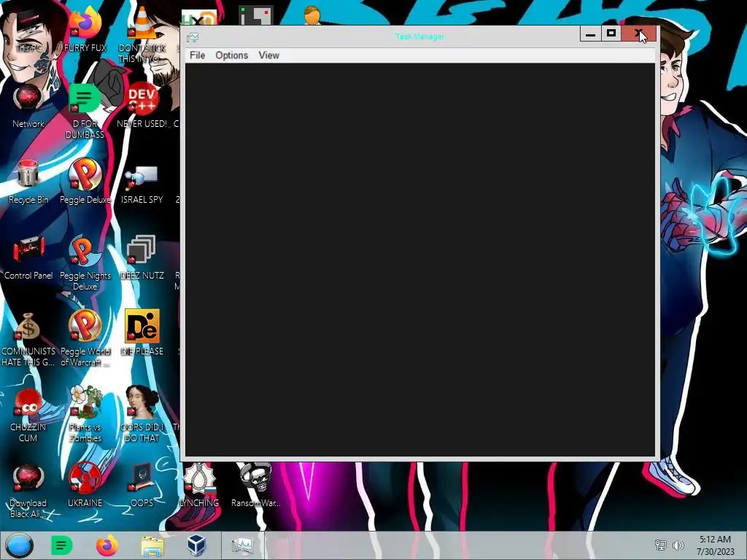This screenshot has height=560, width=747.
Task: Select the Peggle Nights Deluxe shortcut
Action: coord(85,262)
